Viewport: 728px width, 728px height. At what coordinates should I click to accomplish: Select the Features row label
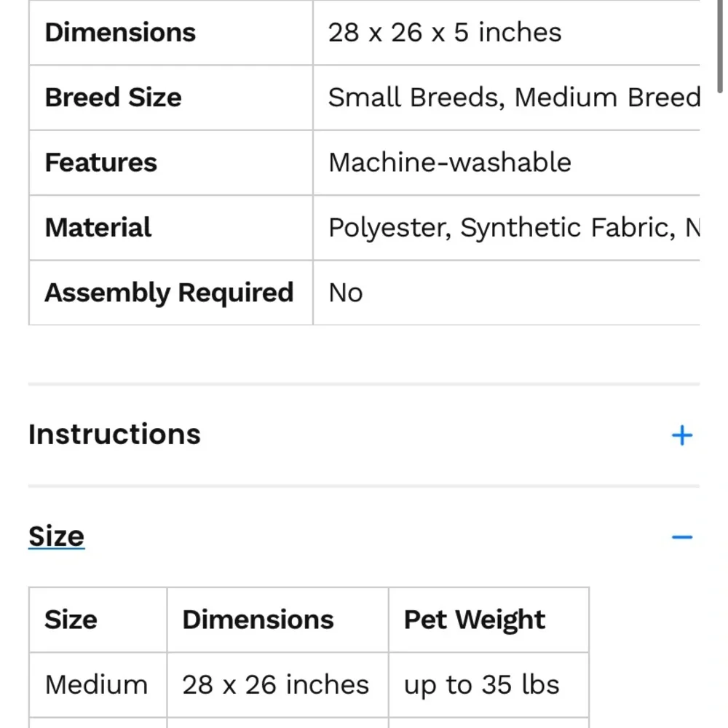click(100, 162)
